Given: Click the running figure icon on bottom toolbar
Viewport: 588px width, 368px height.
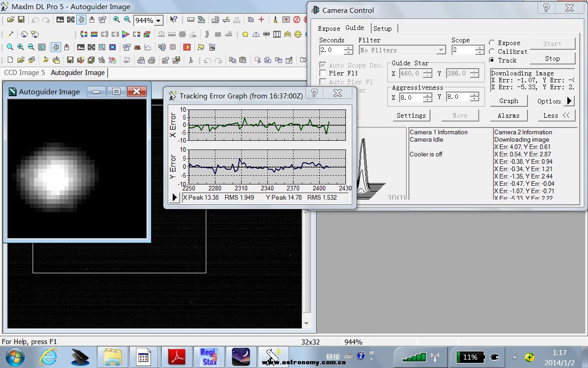Looking at the screenshot, I should [x=191, y=60].
